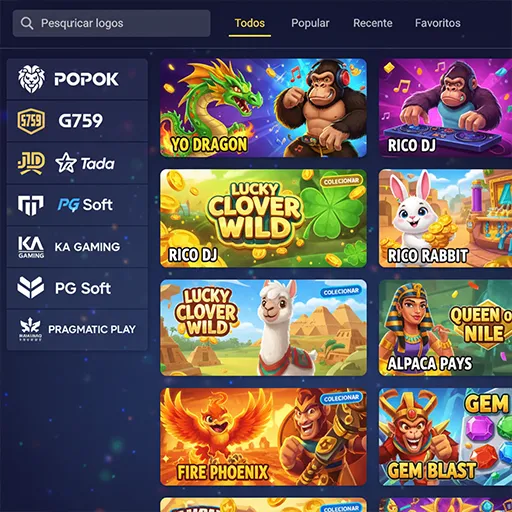Select Pragmatic Play provider logo
Image resolution: width=512 pixels, height=512 pixels.
point(77,330)
